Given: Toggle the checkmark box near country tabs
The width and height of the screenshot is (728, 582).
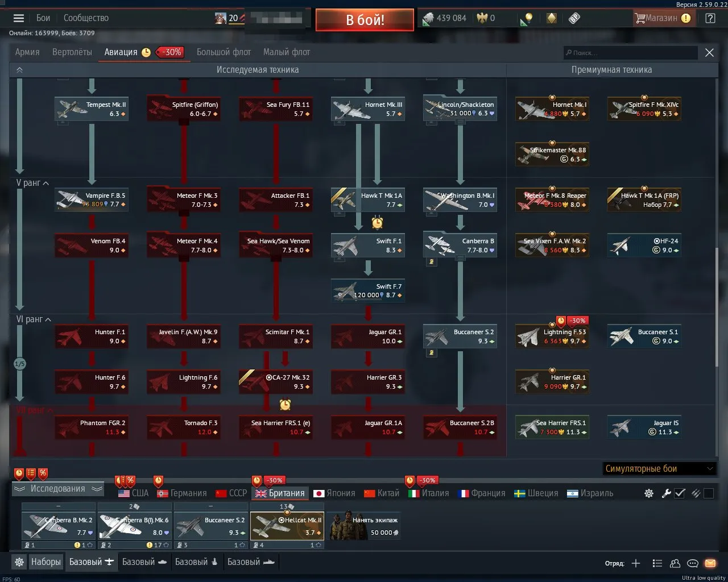Looking at the screenshot, I should point(680,493).
